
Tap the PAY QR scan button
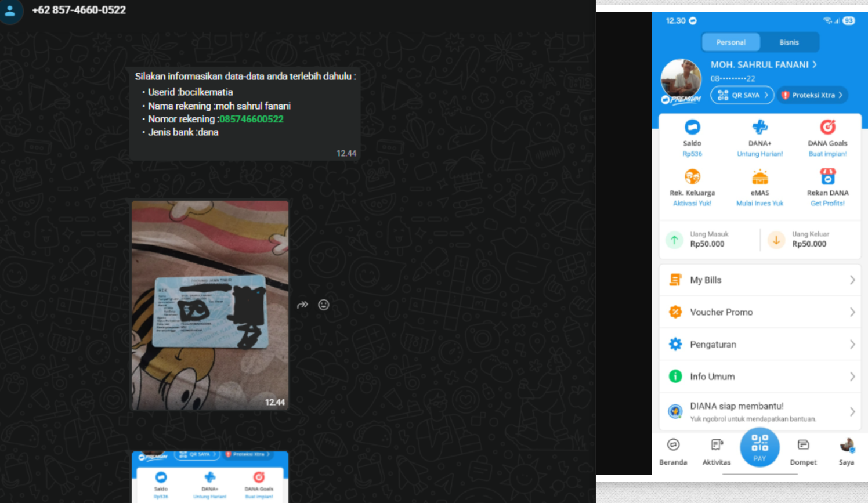point(759,447)
